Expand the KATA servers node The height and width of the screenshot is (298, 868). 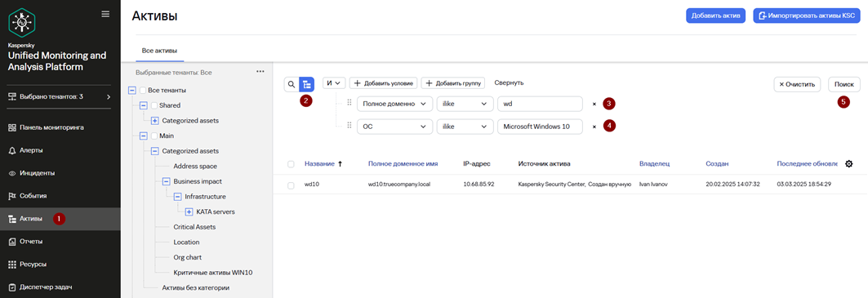[x=189, y=211]
